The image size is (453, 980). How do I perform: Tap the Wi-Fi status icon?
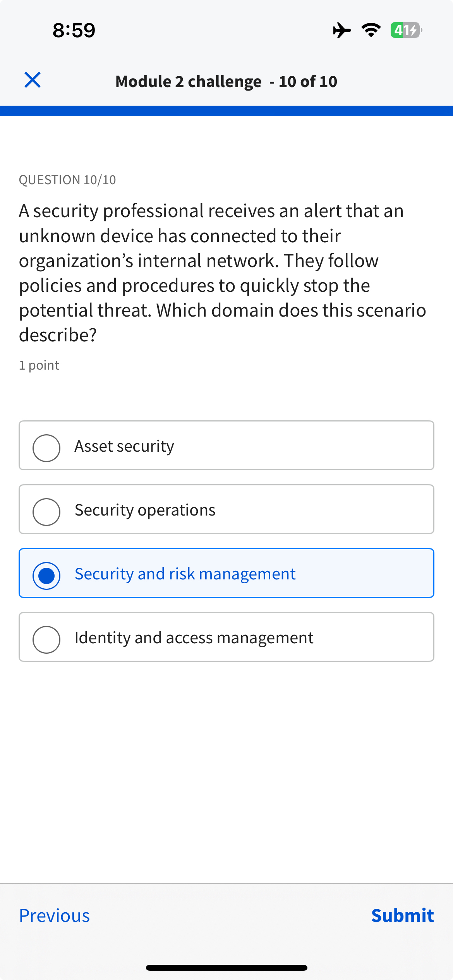(x=371, y=30)
